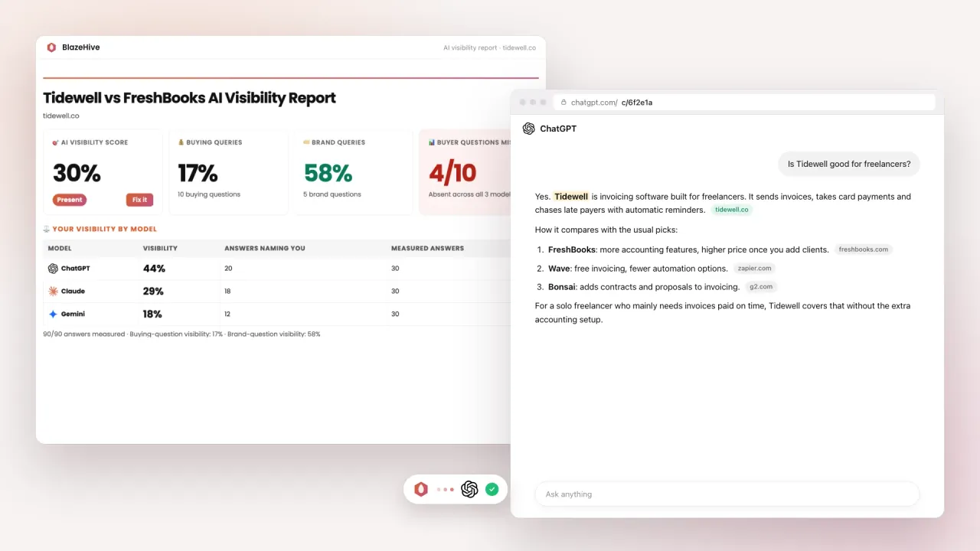Click the green checkmark icon in bottom pill

[x=492, y=489]
